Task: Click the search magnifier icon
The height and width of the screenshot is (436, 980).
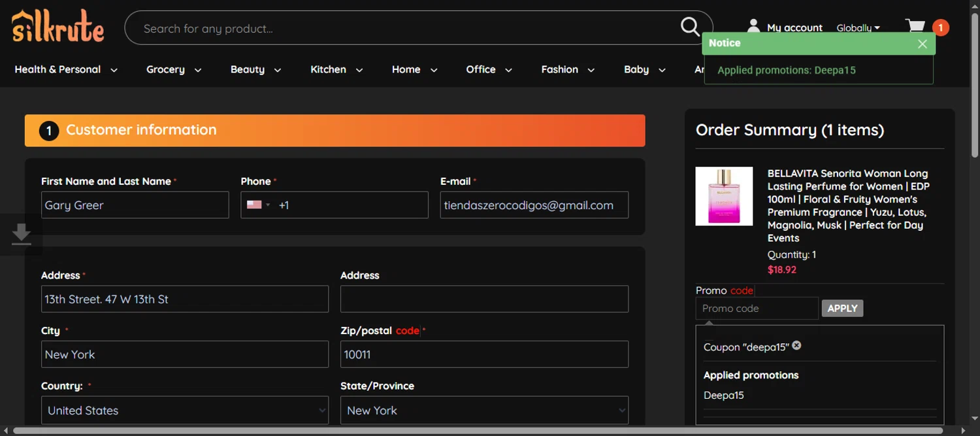Action: (690, 27)
